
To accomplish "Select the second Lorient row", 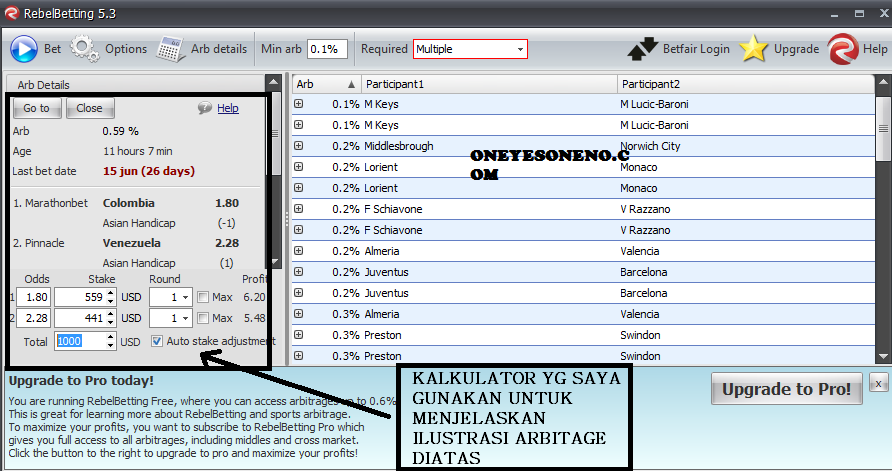I will (583, 188).
